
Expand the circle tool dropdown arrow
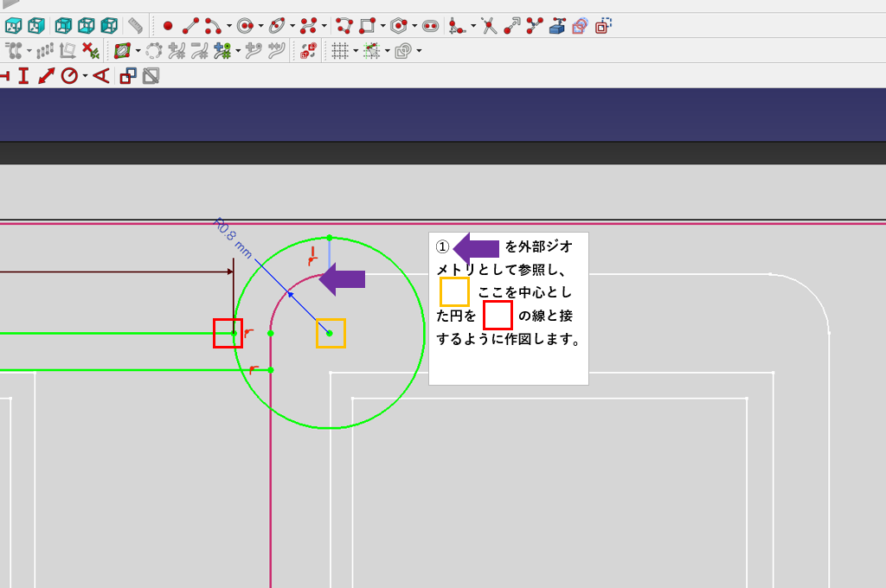260,26
